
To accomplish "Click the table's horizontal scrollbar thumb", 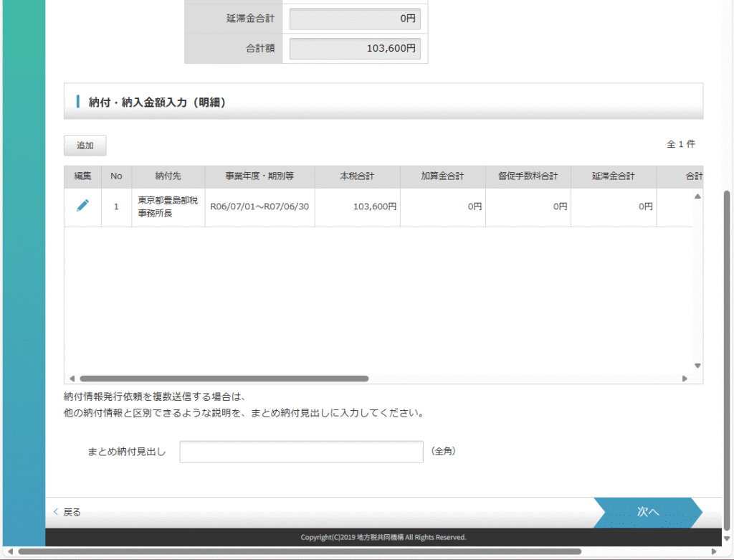I will (x=224, y=379).
